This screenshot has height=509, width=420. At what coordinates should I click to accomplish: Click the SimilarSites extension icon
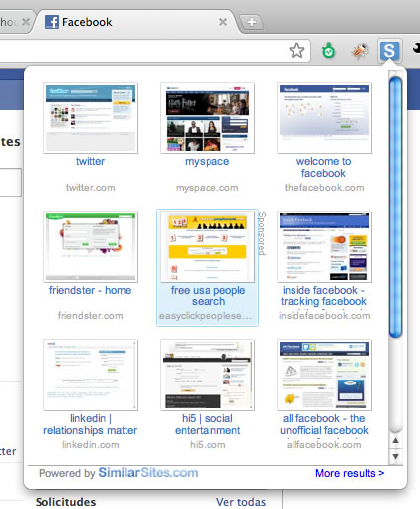(x=389, y=51)
